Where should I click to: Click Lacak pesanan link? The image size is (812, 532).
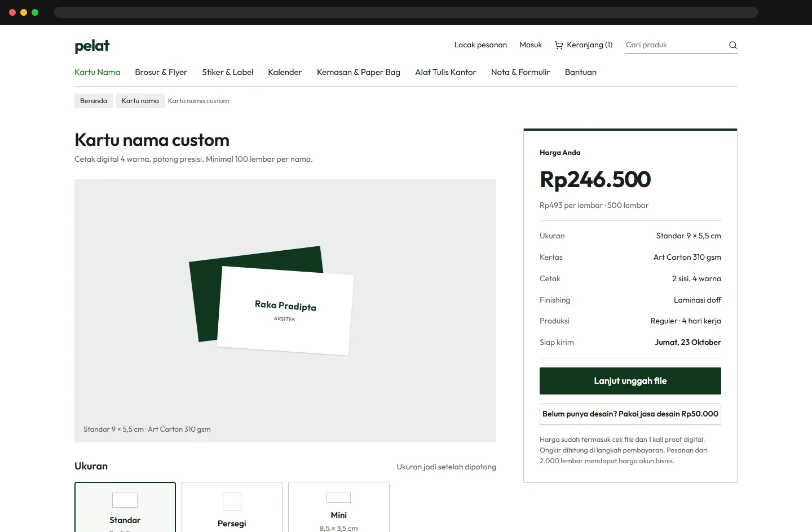point(480,45)
